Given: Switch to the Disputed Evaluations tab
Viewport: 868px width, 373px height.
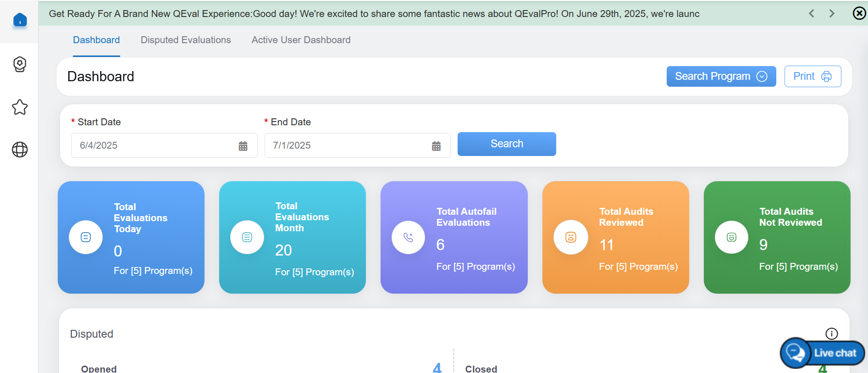Looking at the screenshot, I should pos(186,40).
